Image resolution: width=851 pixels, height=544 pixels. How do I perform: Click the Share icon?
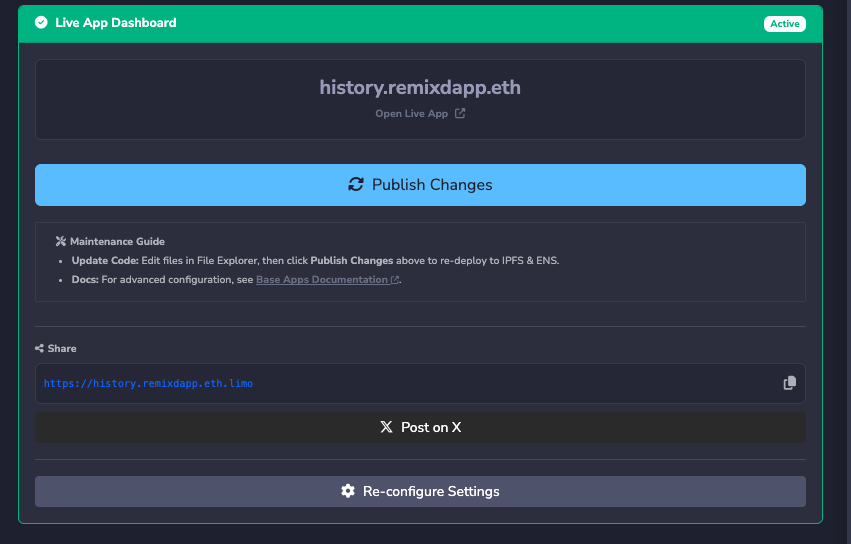(39, 349)
